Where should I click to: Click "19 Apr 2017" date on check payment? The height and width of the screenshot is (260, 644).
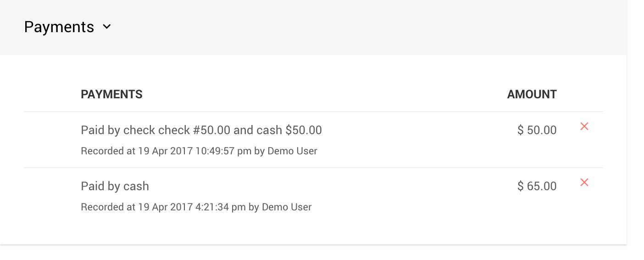pyautogui.click(x=165, y=151)
